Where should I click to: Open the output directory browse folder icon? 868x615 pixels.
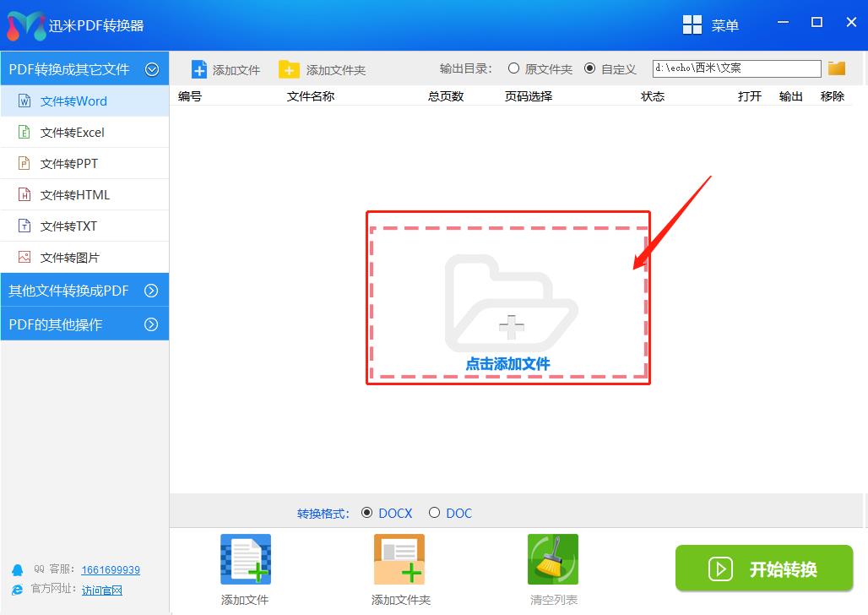(x=836, y=68)
